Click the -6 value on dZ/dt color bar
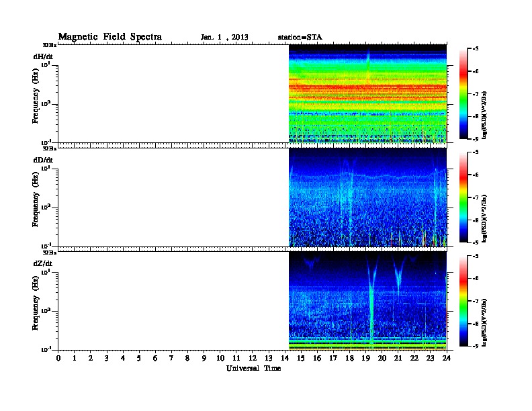This screenshot has height=411, width=532. pyautogui.click(x=476, y=279)
